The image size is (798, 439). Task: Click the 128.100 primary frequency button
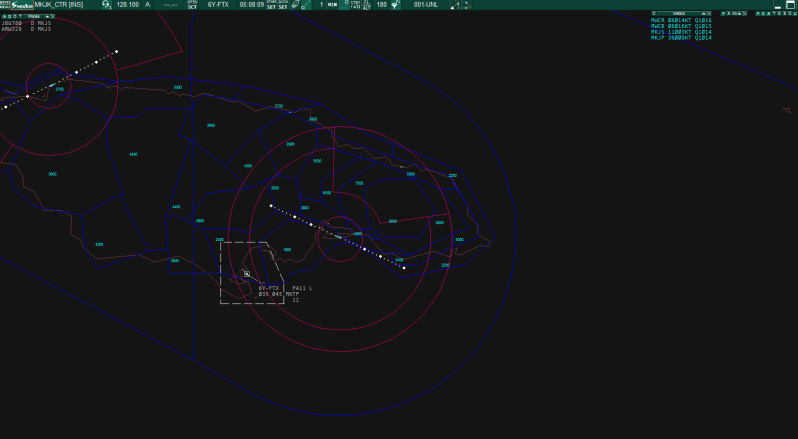(127, 5)
